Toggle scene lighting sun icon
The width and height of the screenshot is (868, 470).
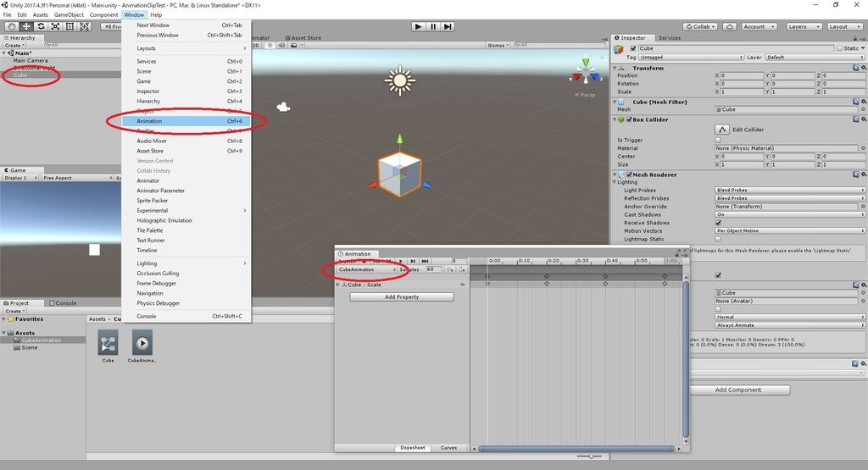click(x=270, y=46)
